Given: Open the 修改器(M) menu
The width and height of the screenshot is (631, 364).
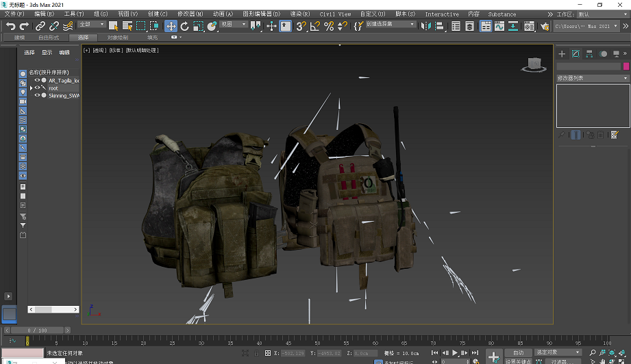Looking at the screenshot, I should click(x=190, y=14).
